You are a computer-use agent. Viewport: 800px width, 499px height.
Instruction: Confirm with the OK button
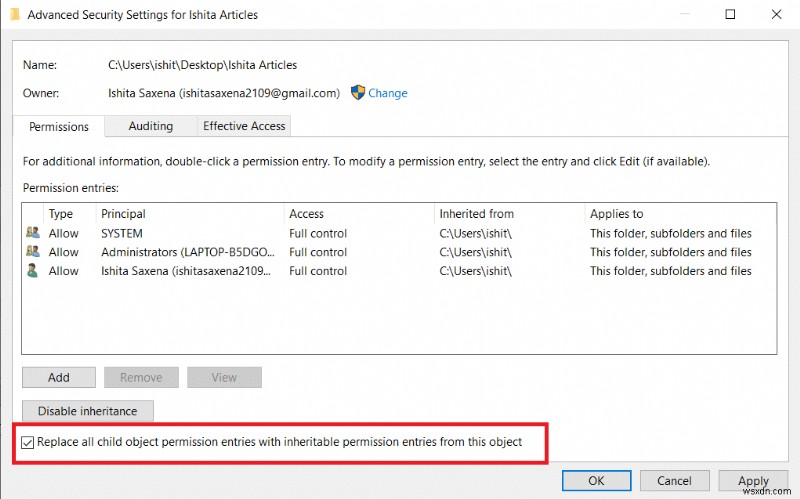(596, 481)
